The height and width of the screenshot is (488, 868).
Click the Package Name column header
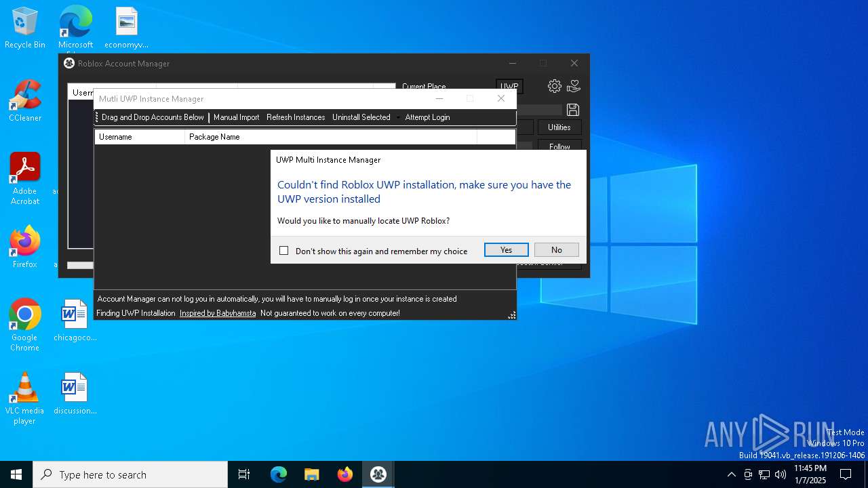click(x=331, y=137)
